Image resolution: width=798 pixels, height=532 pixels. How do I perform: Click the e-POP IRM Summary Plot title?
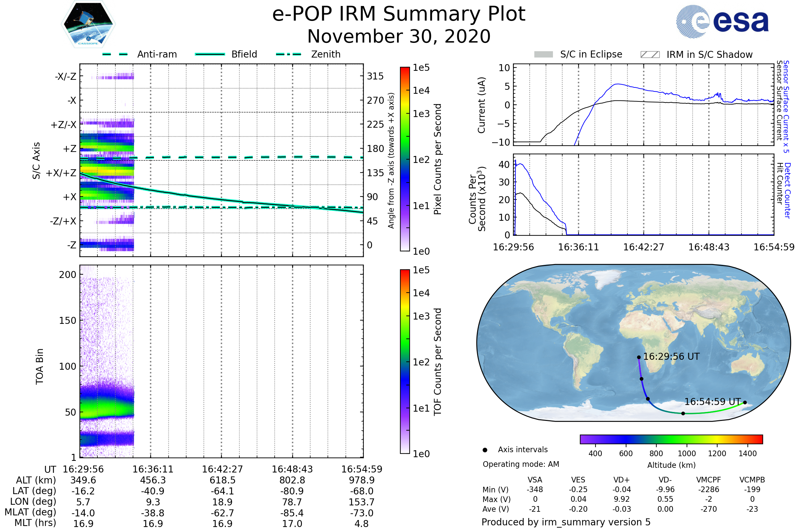pyautogui.click(x=399, y=14)
